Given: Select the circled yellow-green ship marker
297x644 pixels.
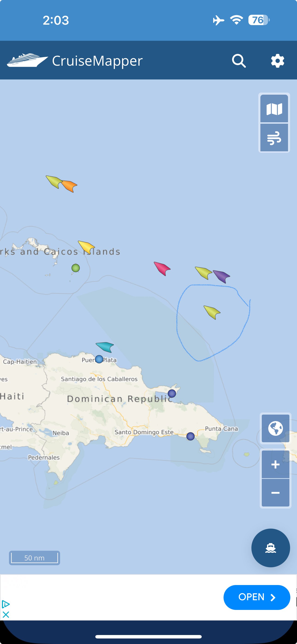Looking at the screenshot, I should (x=212, y=312).
